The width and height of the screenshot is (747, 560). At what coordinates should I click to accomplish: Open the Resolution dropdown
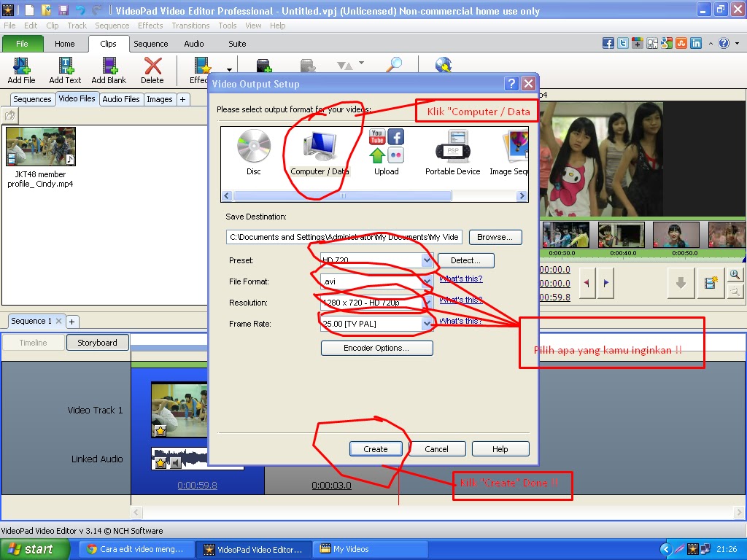point(427,303)
